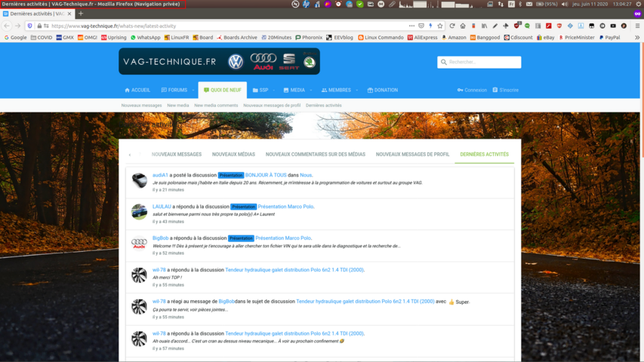Click the tracking protection shield icon
This screenshot has width=644, height=362.
(30, 26)
